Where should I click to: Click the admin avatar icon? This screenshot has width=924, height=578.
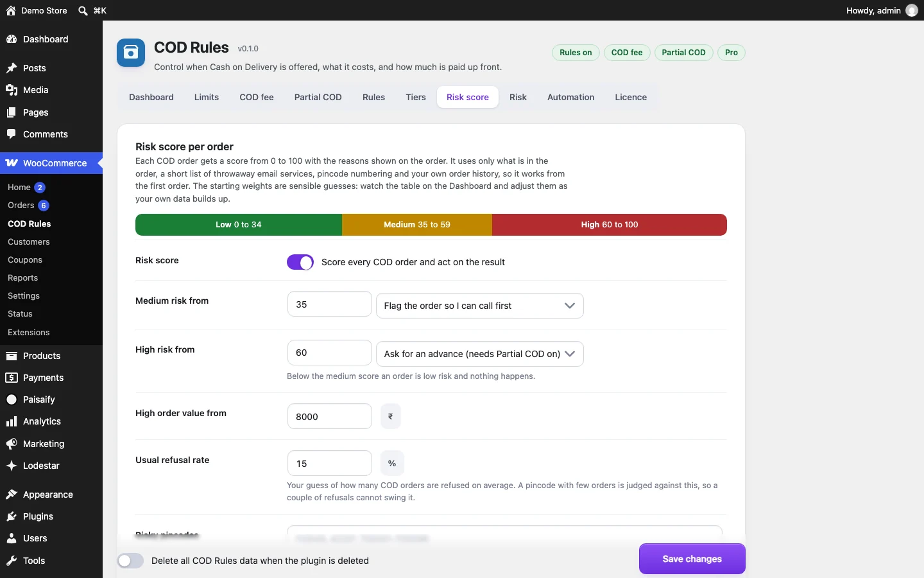coord(912,10)
